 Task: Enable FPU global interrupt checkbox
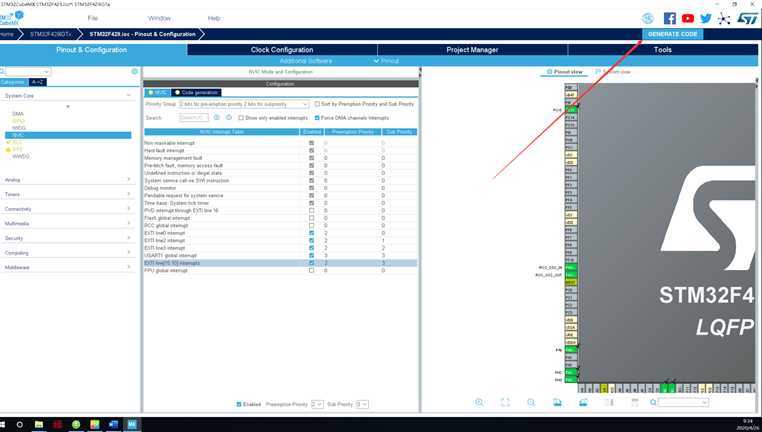point(312,271)
